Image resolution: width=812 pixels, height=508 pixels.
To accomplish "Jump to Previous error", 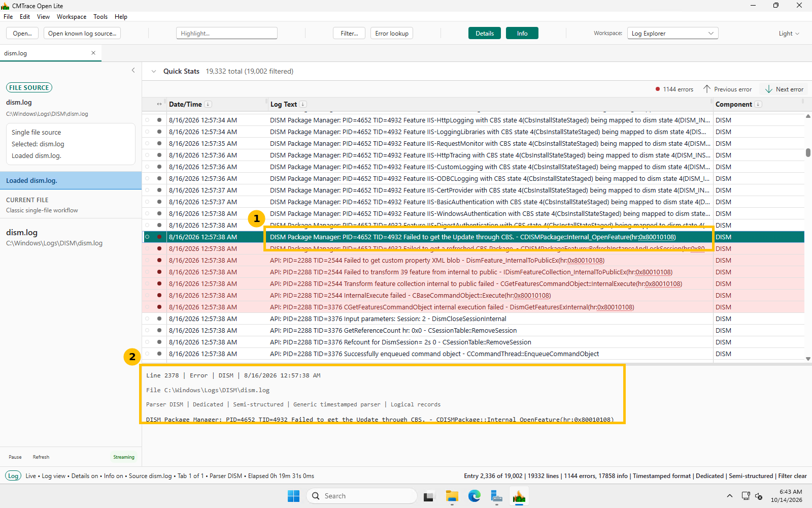I will tap(728, 89).
